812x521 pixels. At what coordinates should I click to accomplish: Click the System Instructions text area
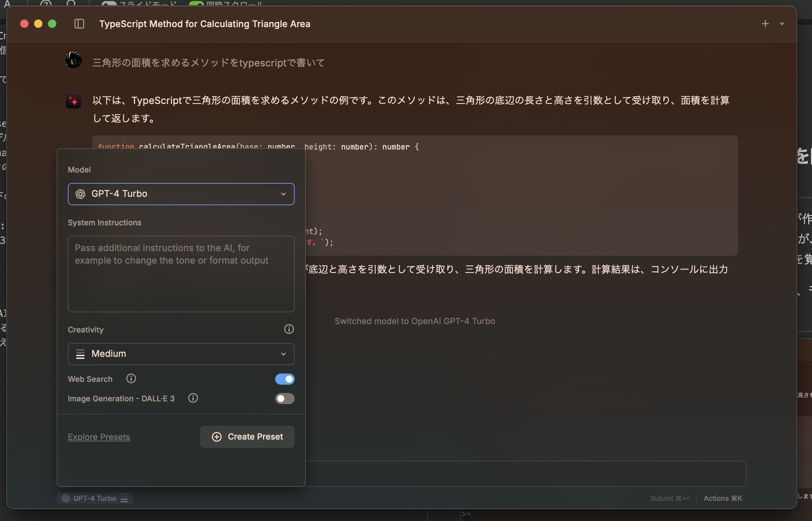tap(181, 274)
